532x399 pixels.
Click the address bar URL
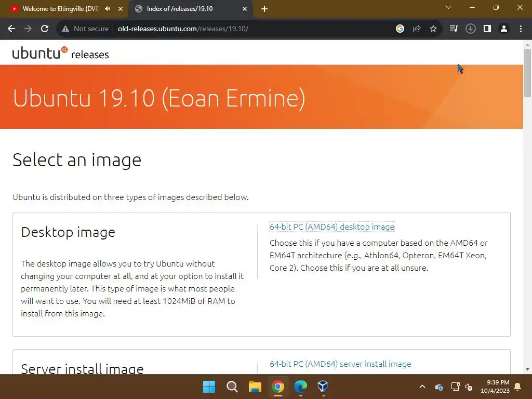tap(183, 29)
